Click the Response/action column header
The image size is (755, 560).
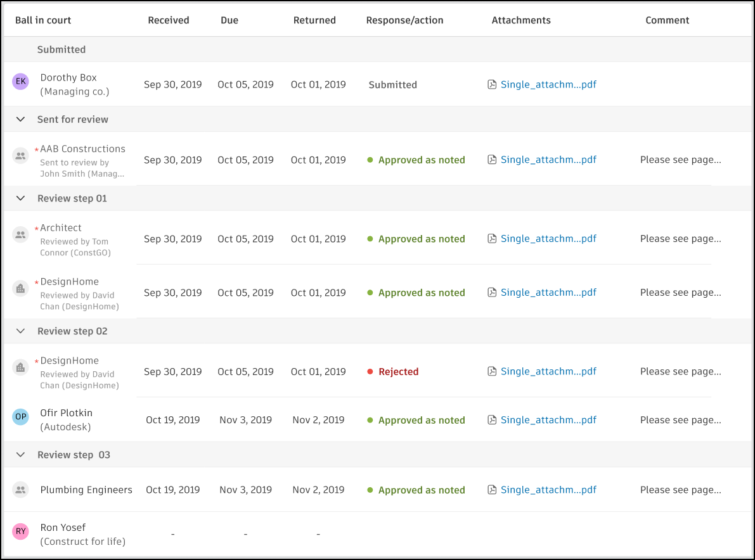coord(404,20)
